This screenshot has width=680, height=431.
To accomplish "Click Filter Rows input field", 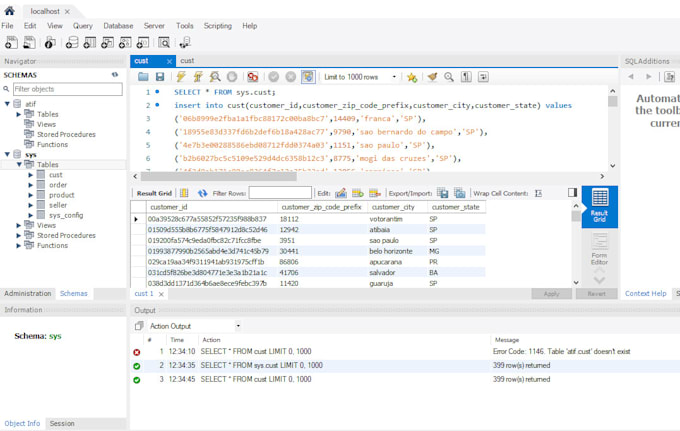I will (x=280, y=193).
